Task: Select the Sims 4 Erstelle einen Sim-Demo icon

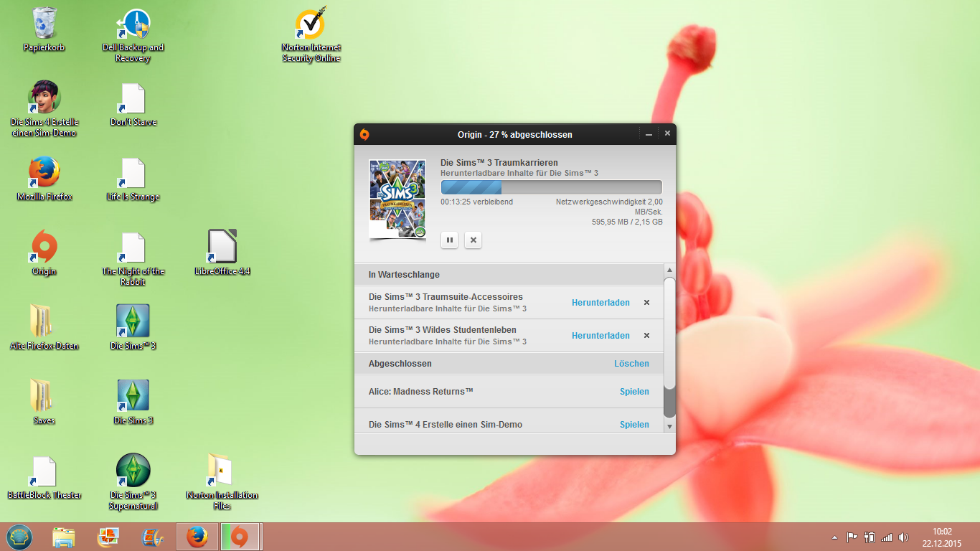Action: tap(44, 109)
